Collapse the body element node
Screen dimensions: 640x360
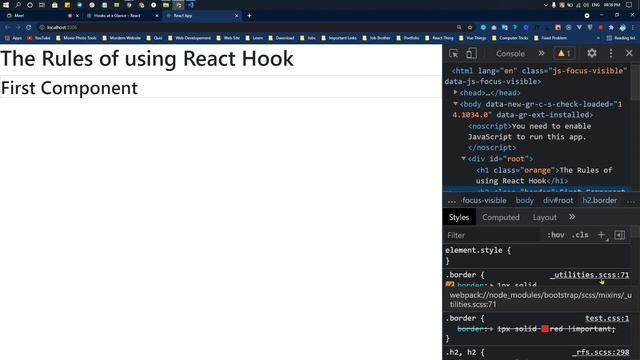tap(456, 104)
